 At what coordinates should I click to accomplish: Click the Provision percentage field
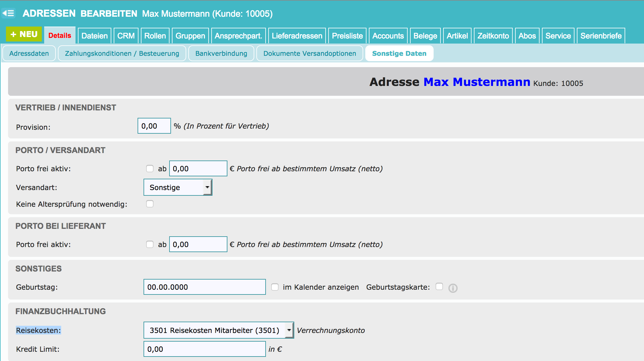[154, 126]
